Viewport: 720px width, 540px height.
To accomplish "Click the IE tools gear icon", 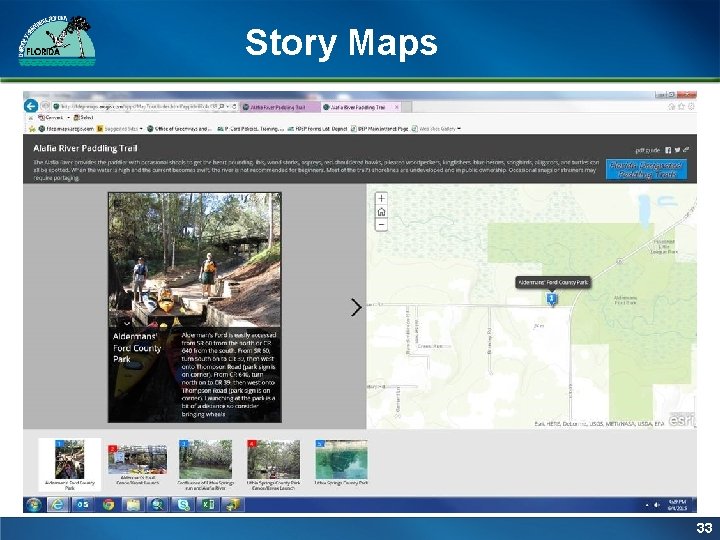I will point(691,107).
